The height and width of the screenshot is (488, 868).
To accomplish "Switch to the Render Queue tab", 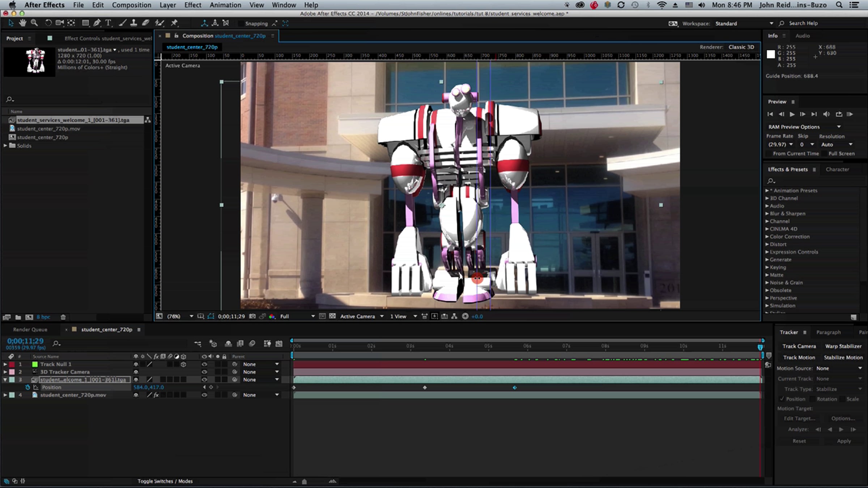I will click(x=30, y=330).
